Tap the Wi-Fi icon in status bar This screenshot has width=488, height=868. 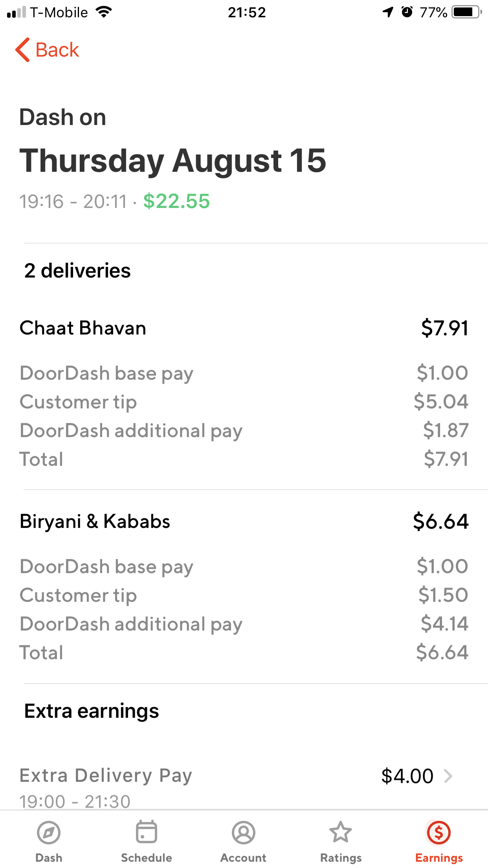tap(104, 12)
